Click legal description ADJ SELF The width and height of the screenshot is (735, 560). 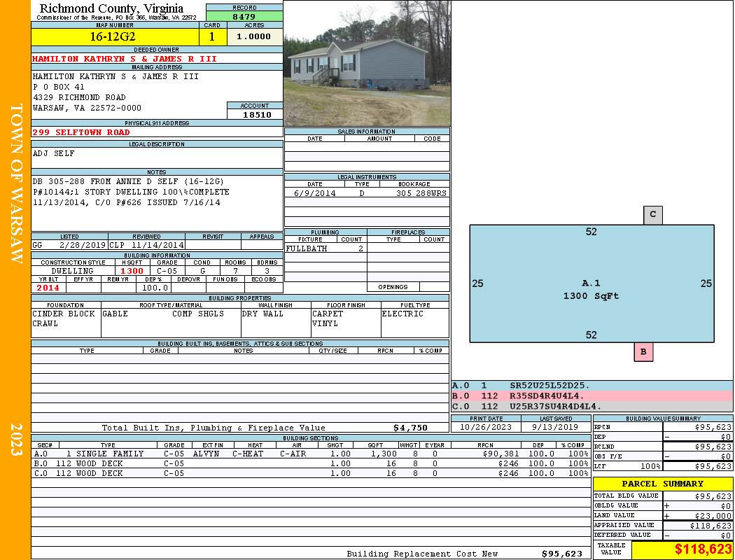point(53,153)
